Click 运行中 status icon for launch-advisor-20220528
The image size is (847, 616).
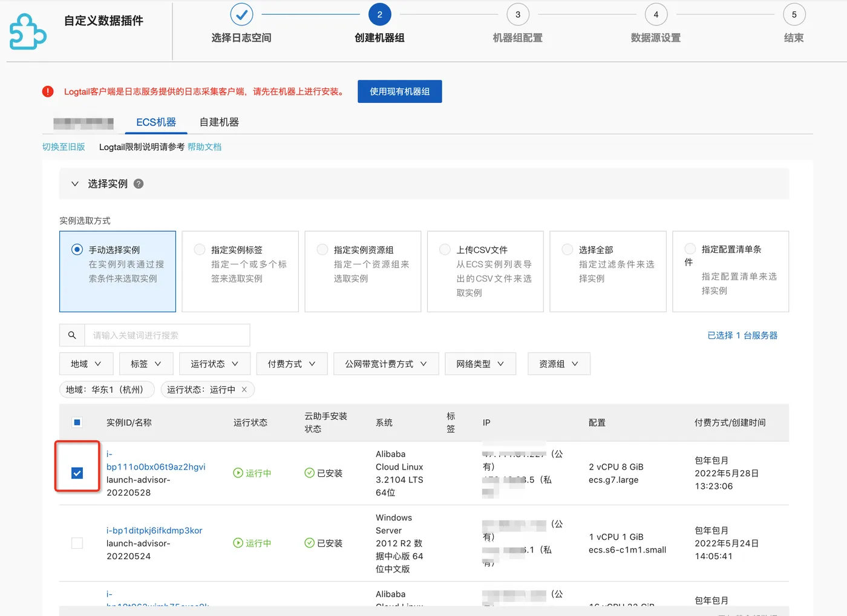coord(238,473)
